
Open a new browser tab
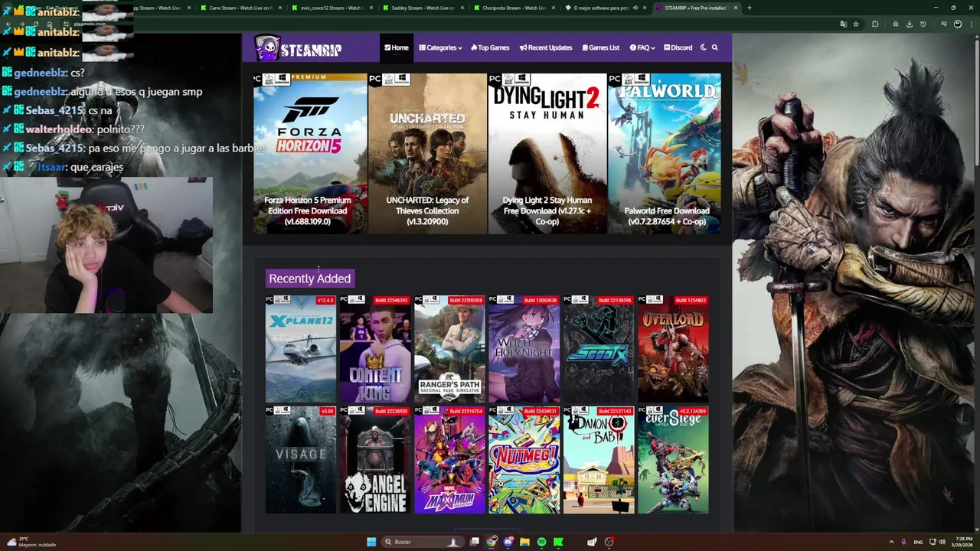click(x=749, y=8)
